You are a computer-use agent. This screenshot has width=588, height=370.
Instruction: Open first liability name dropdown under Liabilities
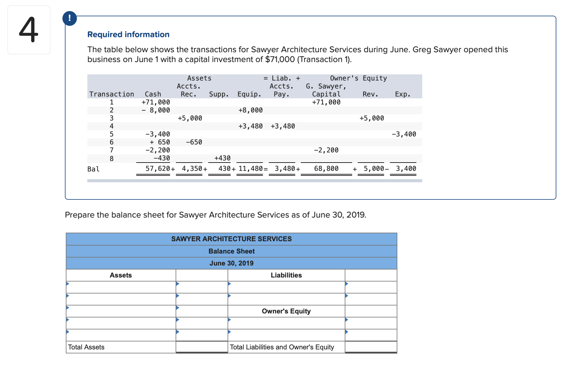pos(286,287)
